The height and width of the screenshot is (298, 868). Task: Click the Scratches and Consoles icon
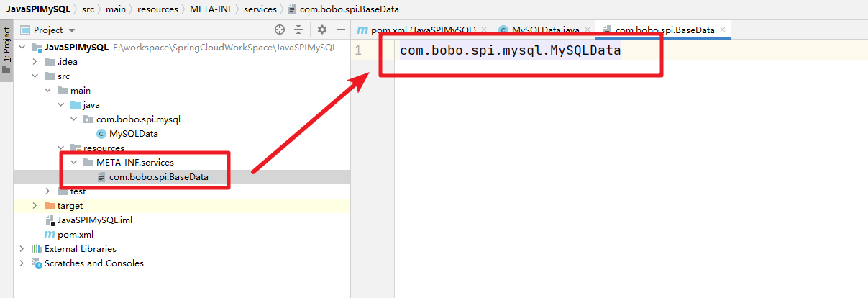[x=37, y=263]
